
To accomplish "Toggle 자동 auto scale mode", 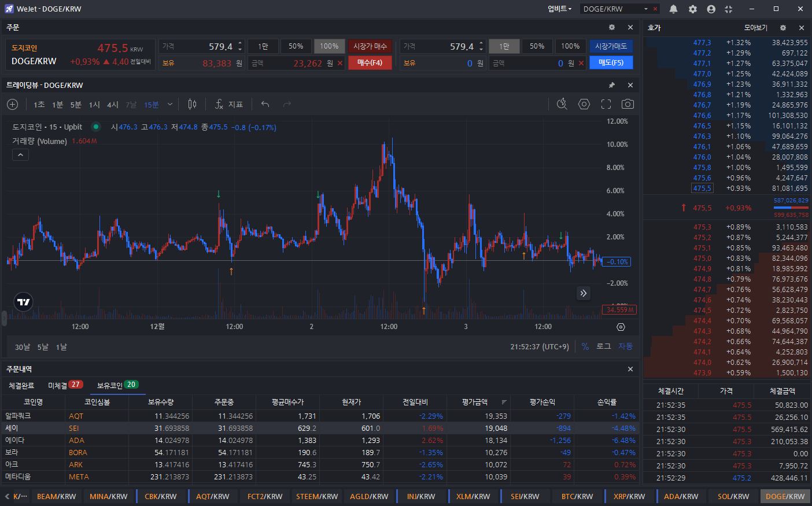I will pyautogui.click(x=625, y=346).
